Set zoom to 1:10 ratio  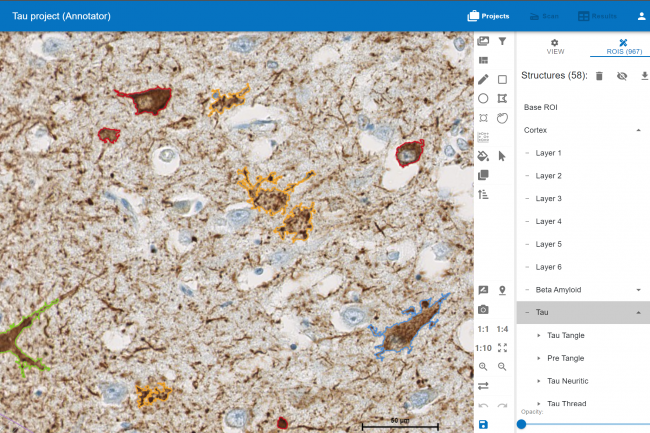(483, 348)
